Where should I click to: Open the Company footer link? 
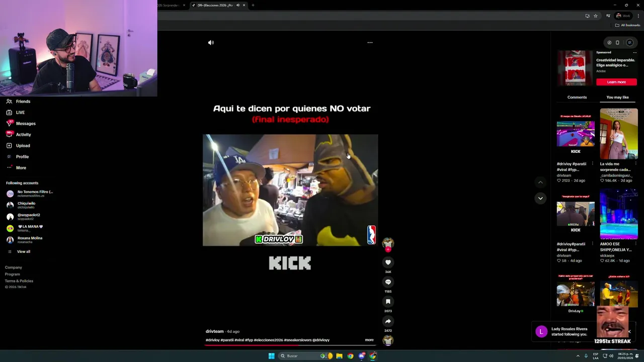tap(14, 267)
